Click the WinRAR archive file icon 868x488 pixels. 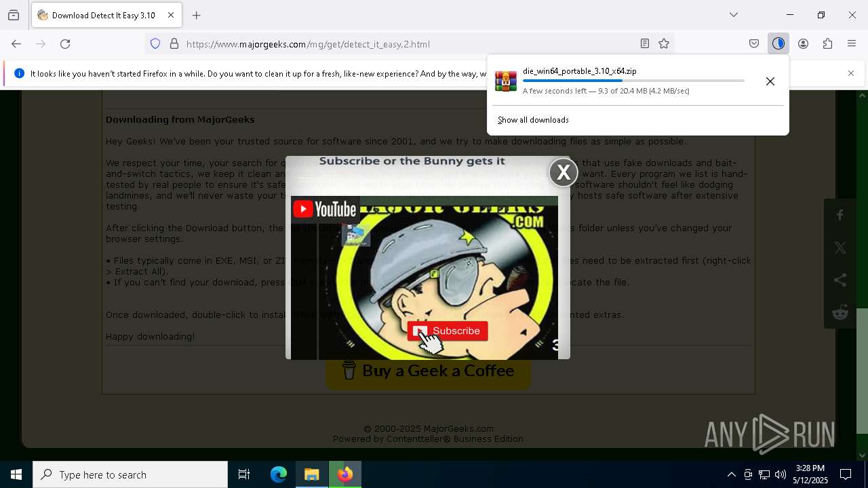(x=506, y=81)
